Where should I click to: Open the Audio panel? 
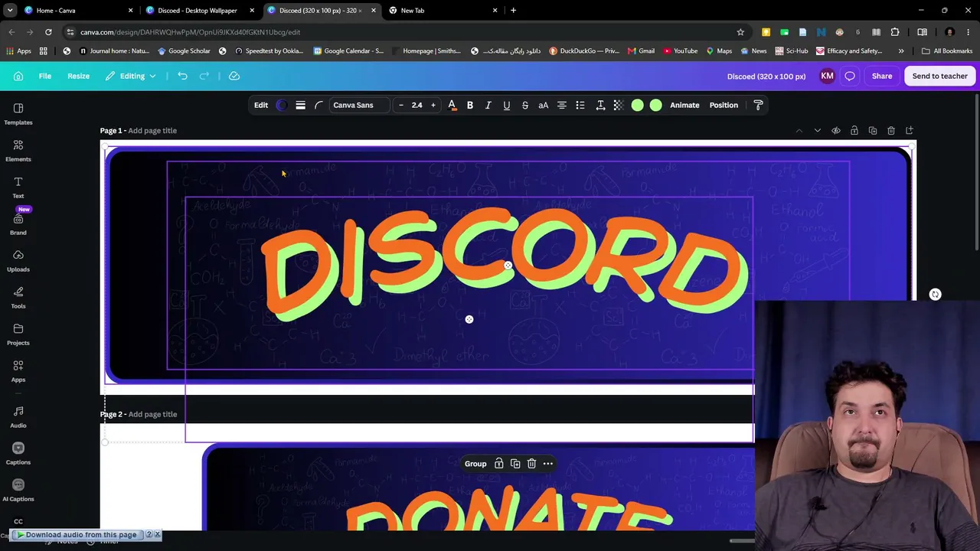point(18,416)
